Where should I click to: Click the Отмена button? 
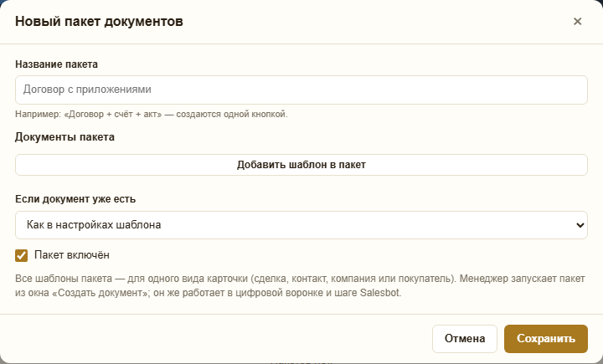[465, 339]
